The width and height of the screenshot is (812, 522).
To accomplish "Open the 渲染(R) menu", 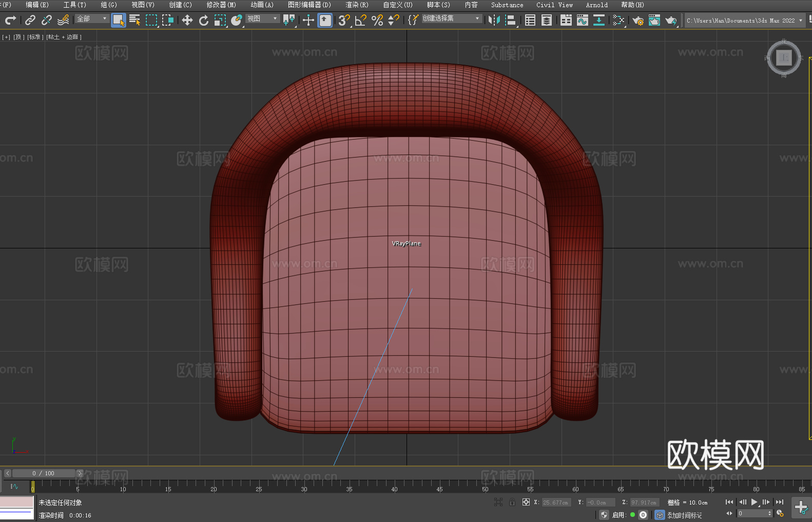I will [x=357, y=5].
